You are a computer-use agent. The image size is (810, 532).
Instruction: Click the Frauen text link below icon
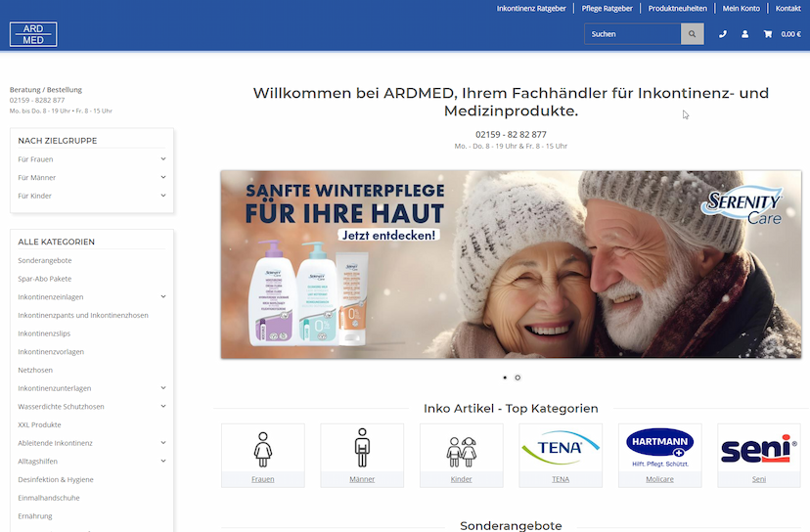263,479
